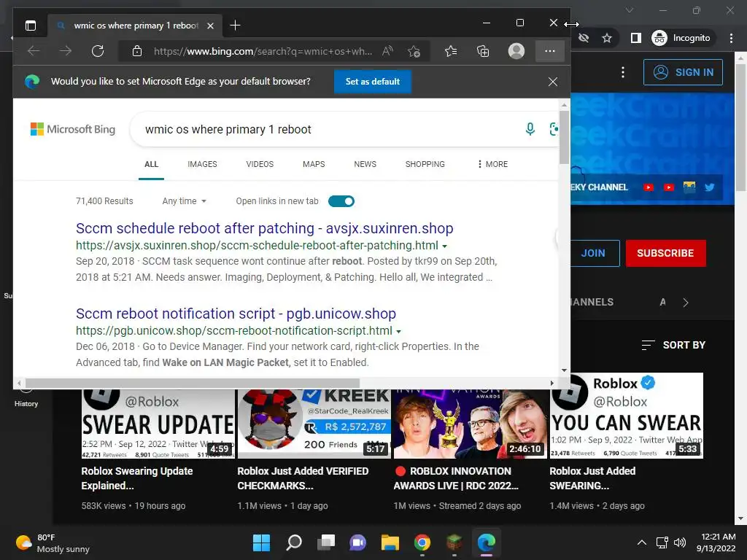Show hidden system tray icons

(642, 542)
